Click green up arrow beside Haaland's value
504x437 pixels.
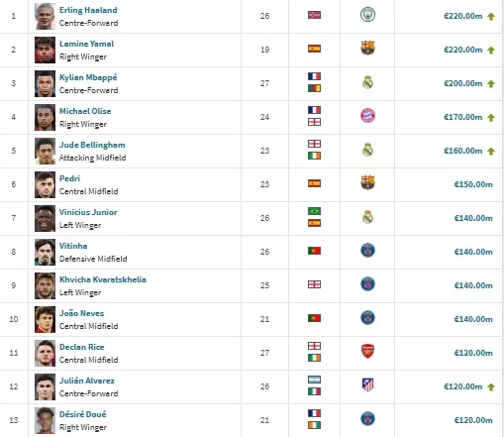point(491,16)
